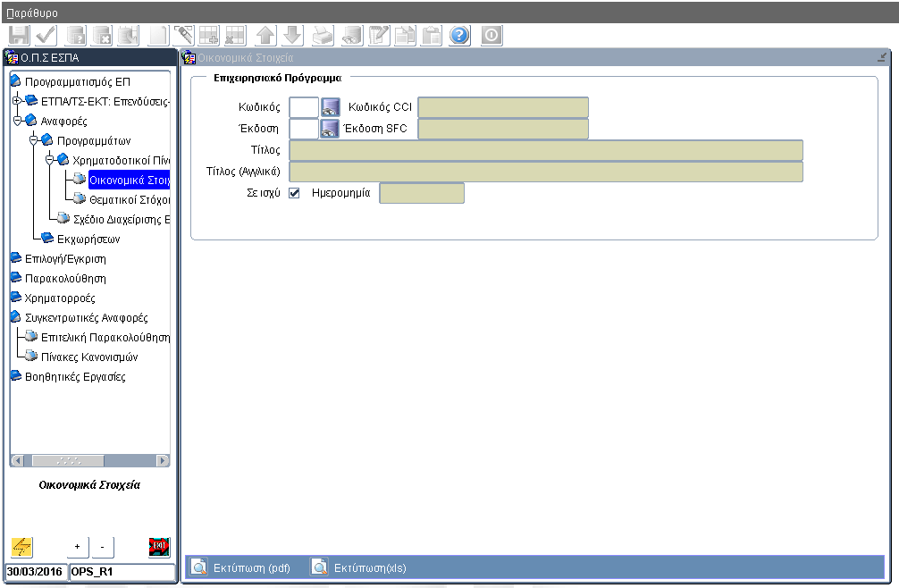Click the database query (question mark) icon

click(x=76, y=36)
